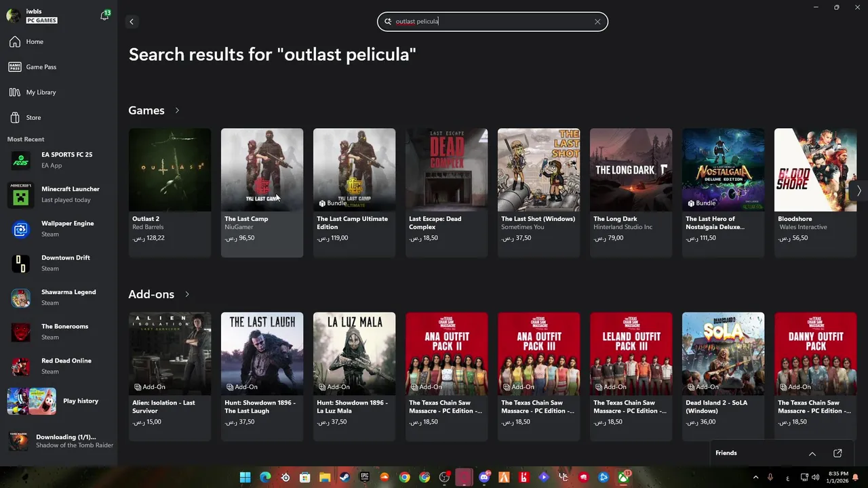Click the 'Search results for' heading

click(272, 54)
